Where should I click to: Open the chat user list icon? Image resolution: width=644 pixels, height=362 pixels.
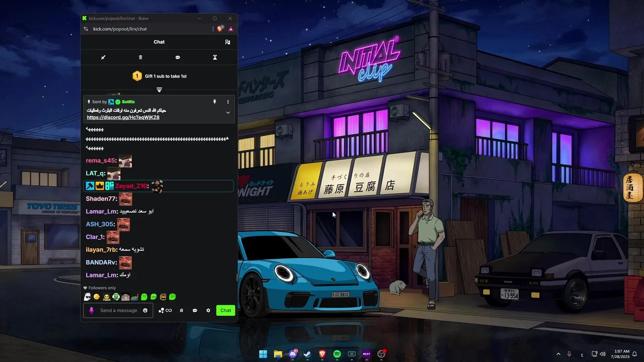(x=227, y=42)
